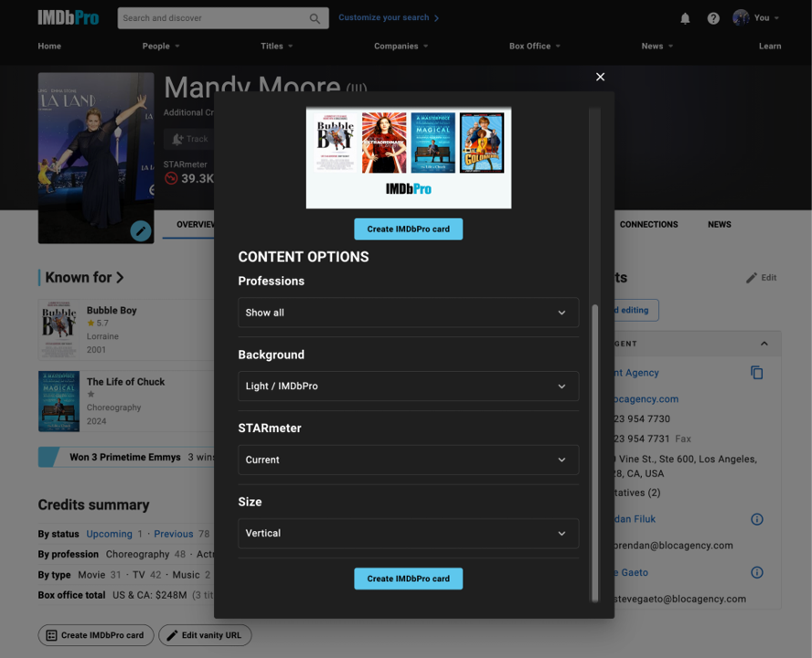Open The Life of Chuck title link

pyautogui.click(x=125, y=381)
